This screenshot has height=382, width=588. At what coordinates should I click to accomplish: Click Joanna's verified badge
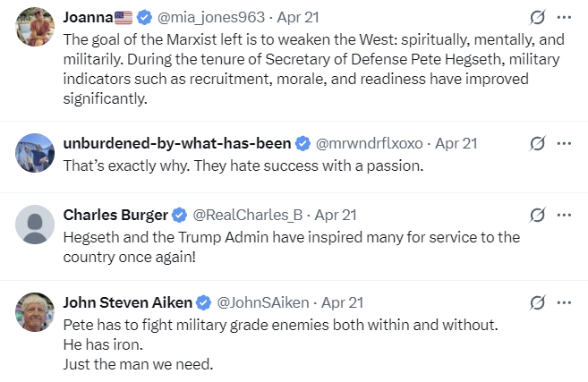[x=145, y=17]
